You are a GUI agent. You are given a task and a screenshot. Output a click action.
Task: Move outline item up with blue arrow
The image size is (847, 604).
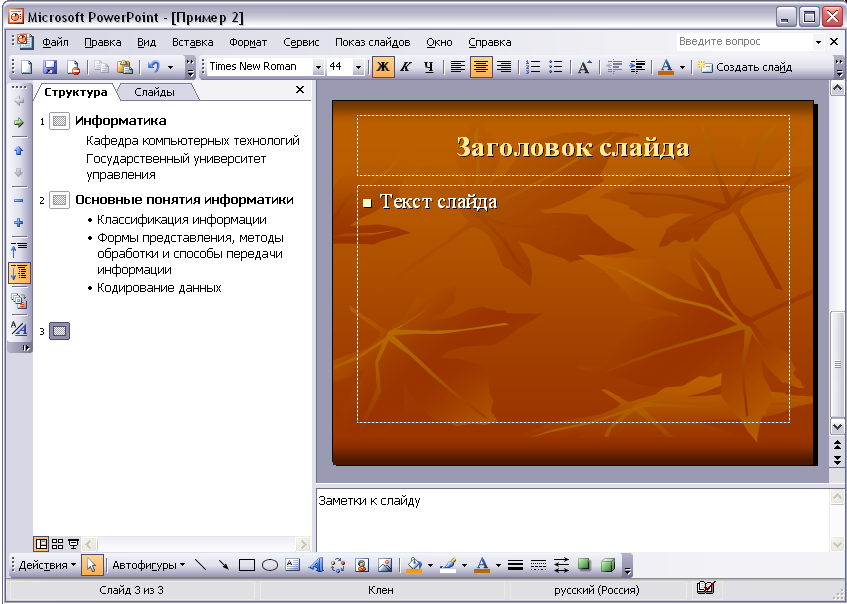coord(19,151)
